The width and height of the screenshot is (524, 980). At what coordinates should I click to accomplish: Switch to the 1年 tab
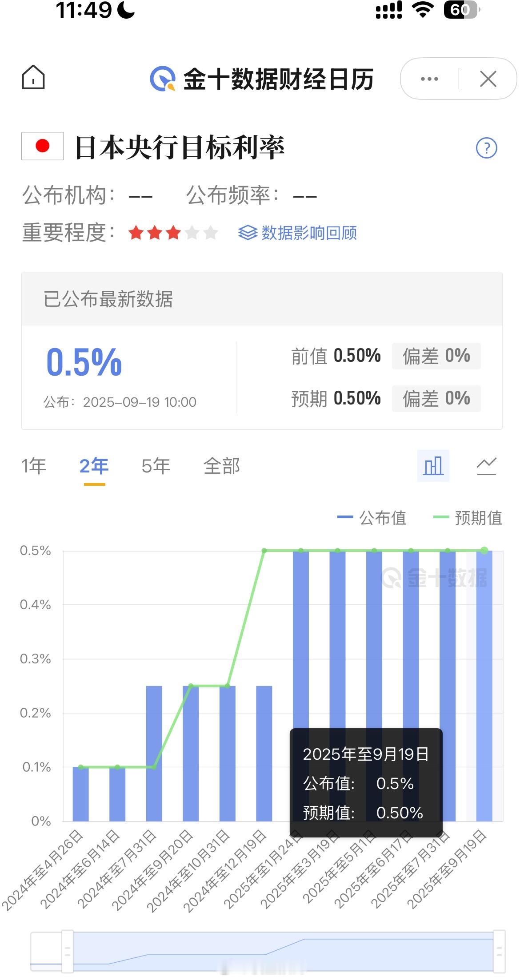point(34,466)
